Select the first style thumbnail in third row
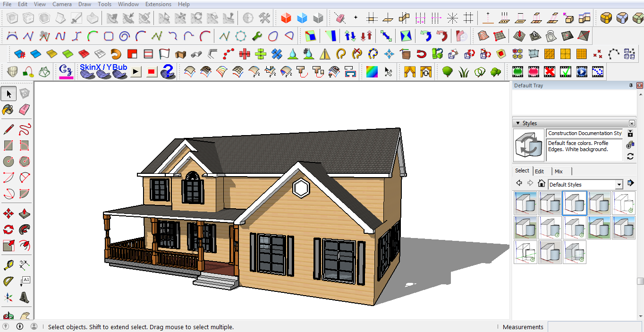644x332 pixels. [526, 252]
